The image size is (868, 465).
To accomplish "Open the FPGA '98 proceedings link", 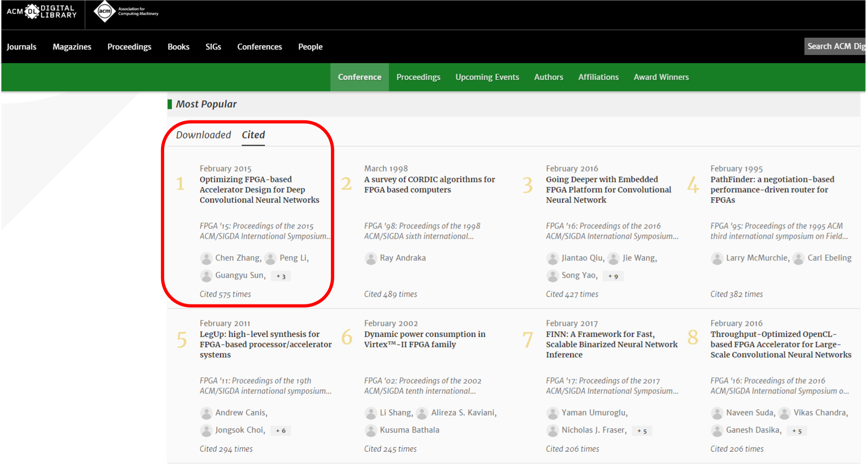I will point(422,231).
